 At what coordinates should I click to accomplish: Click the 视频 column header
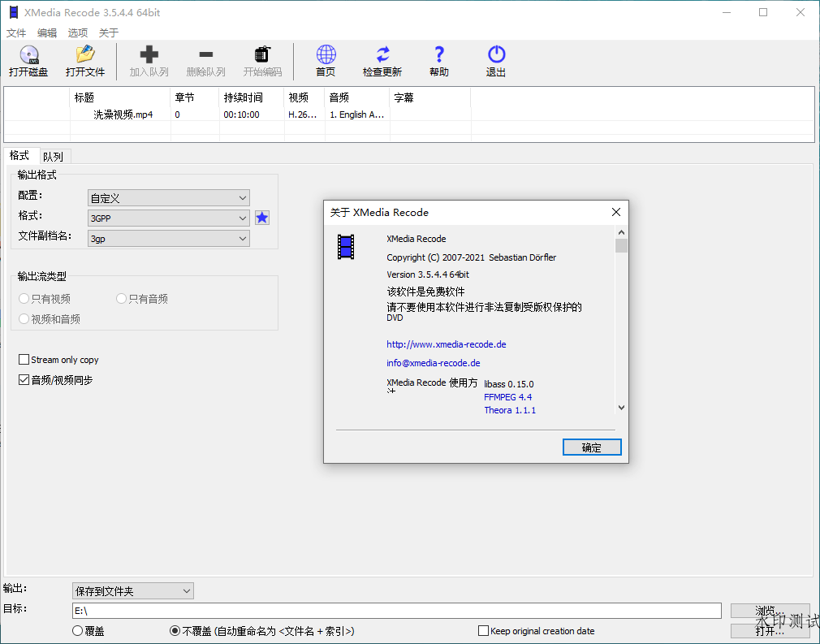coord(304,97)
